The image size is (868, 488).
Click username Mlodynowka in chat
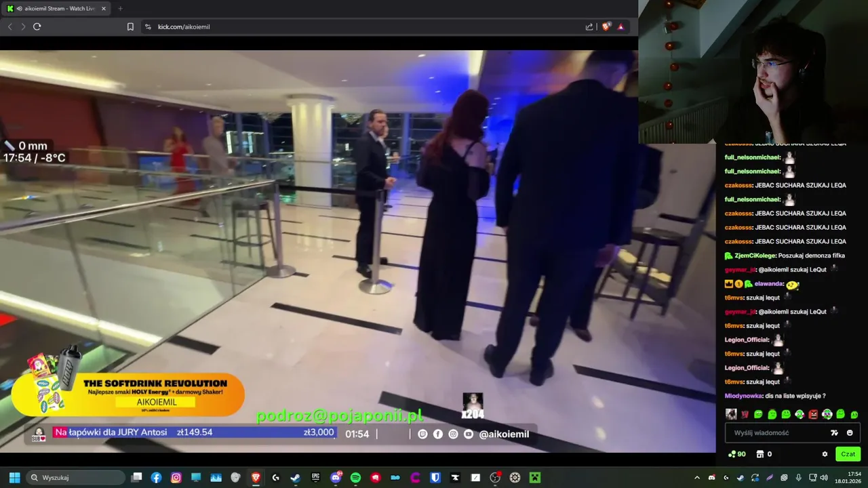[x=743, y=396]
